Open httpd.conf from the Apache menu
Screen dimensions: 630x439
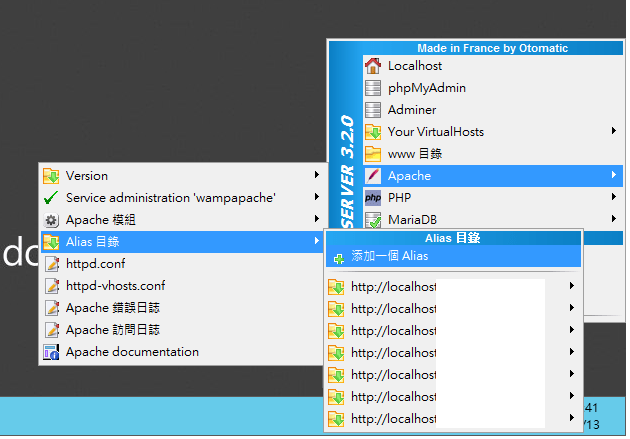click(94, 264)
